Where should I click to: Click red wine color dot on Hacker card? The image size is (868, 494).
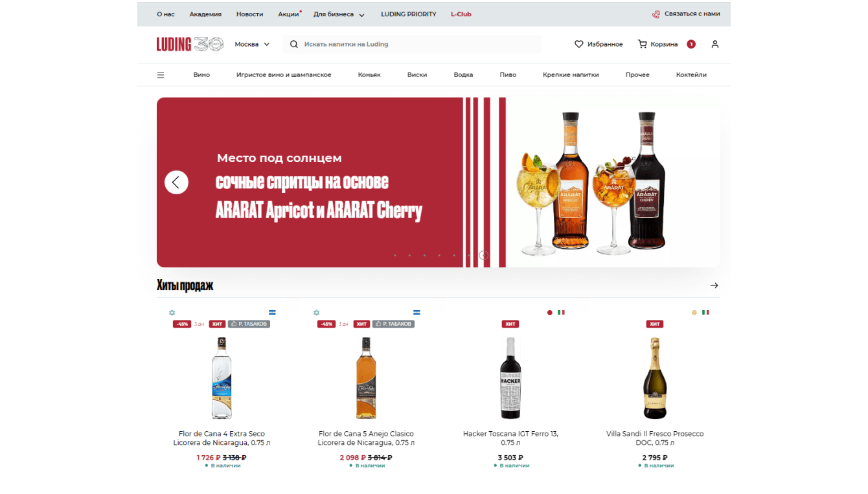550,312
